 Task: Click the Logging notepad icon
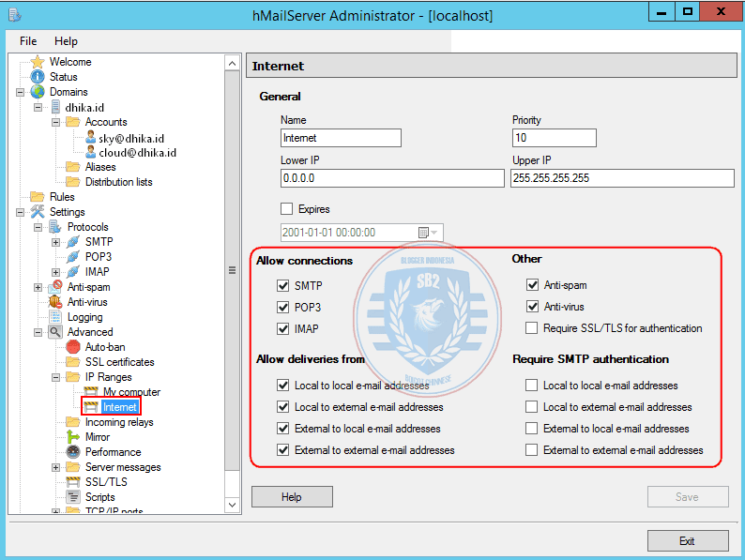[55, 317]
